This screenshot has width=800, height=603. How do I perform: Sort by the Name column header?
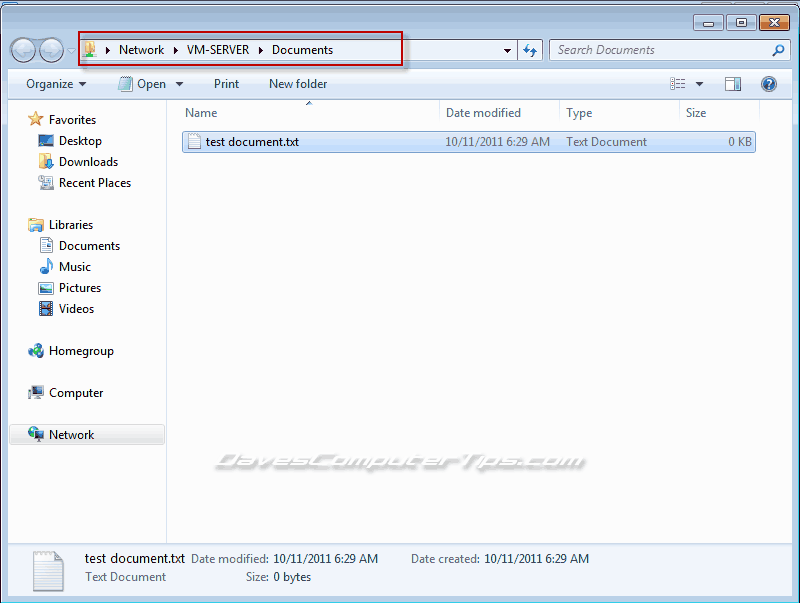click(201, 113)
